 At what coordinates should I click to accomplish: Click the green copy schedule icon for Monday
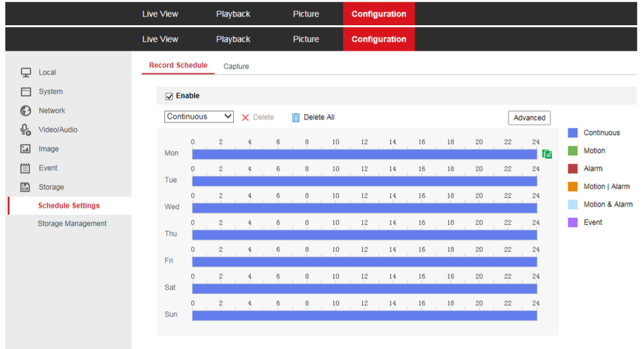click(x=547, y=154)
